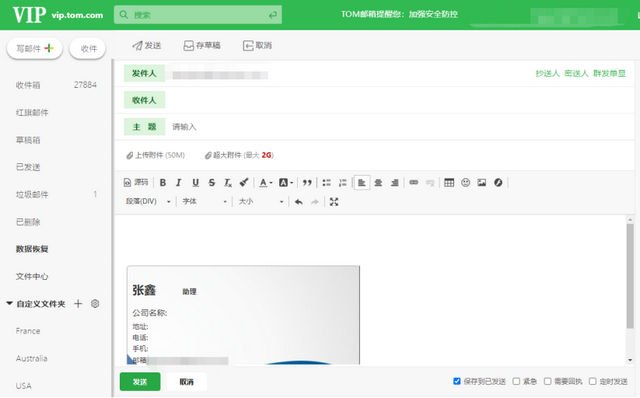Screen dimensions: 640x398
Task: Apply strikethrough formatting
Action: point(211,182)
